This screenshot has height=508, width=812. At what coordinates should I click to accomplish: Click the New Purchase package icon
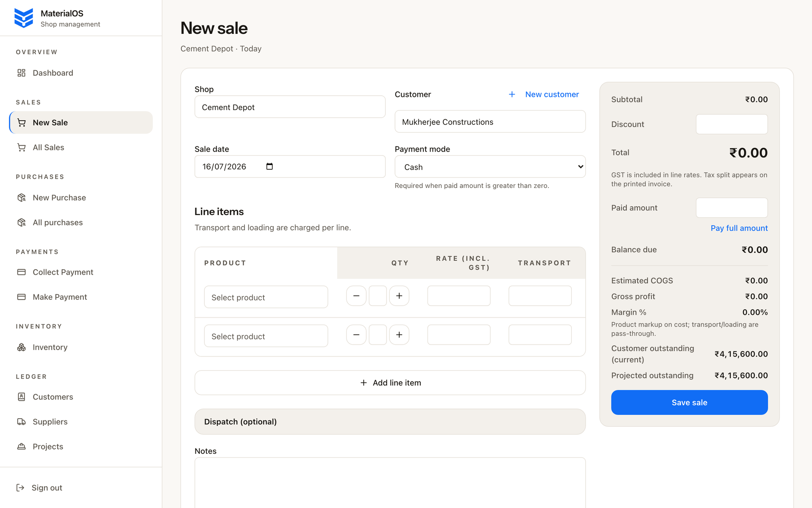point(22,198)
